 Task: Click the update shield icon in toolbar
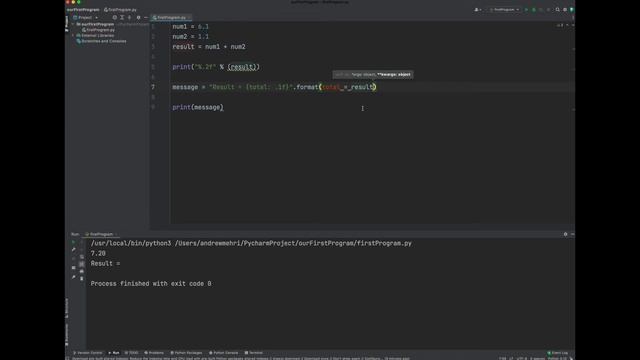[572, 9]
